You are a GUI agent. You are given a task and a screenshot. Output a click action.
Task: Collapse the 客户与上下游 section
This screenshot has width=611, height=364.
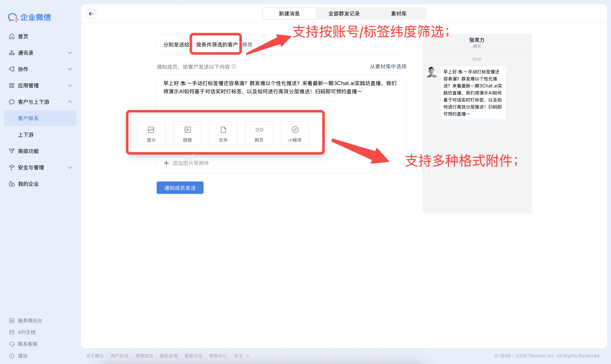click(x=70, y=102)
